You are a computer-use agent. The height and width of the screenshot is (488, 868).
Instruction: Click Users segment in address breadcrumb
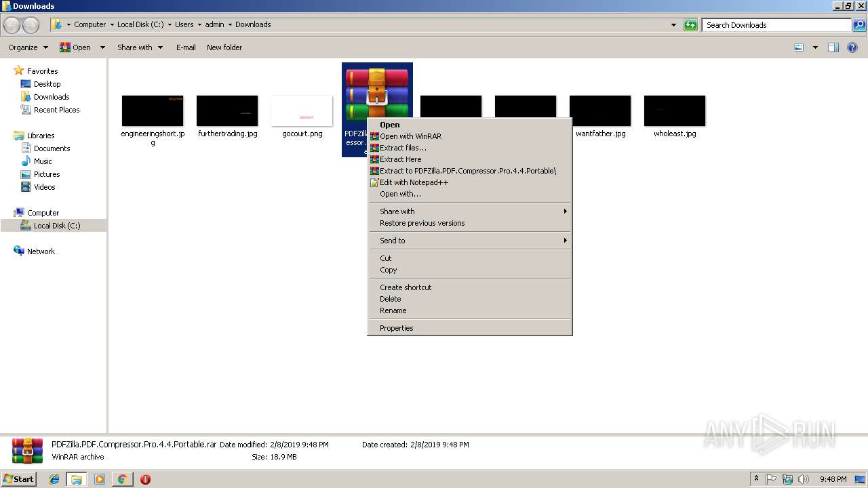184,24
